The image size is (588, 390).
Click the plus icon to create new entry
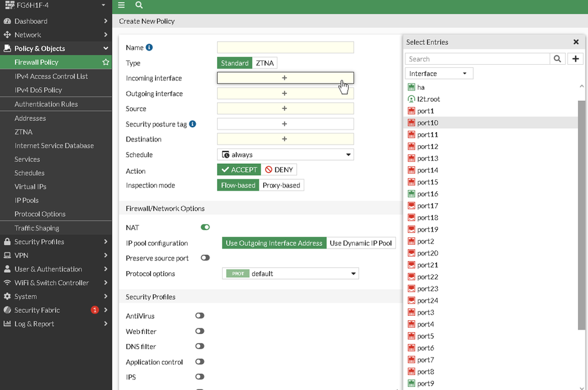tap(576, 59)
